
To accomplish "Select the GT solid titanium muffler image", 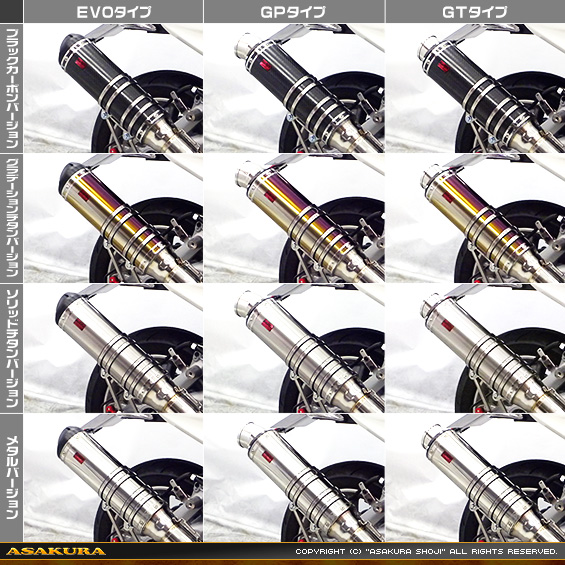I will coord(475,348).
